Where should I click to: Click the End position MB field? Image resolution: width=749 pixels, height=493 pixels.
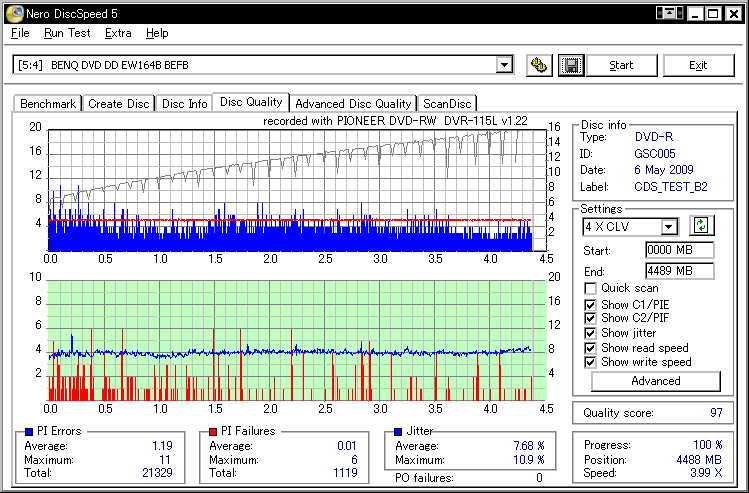[679, 271]
